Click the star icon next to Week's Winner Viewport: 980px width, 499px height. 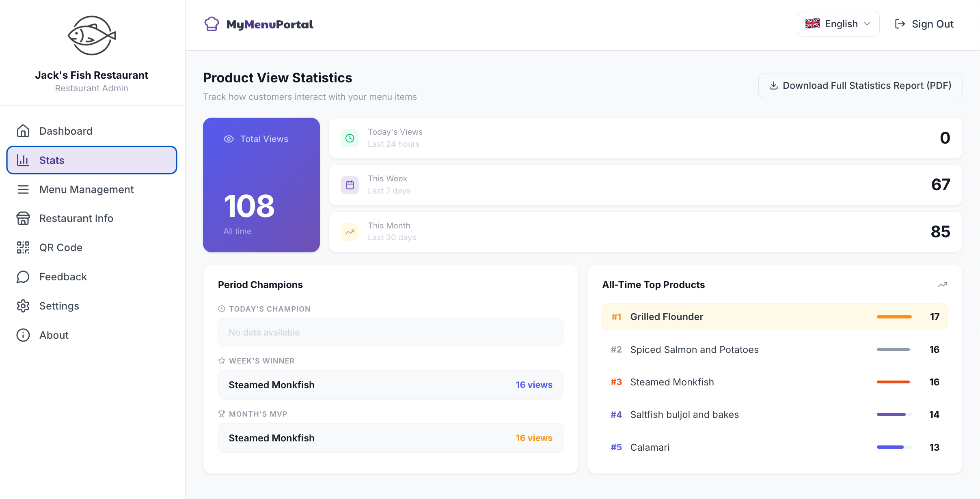[222, 361]
